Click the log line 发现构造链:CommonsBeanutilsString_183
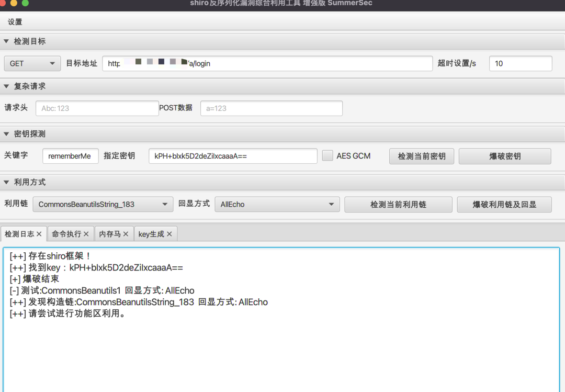This screenshot has width=565, height=392. coord(139,302)
